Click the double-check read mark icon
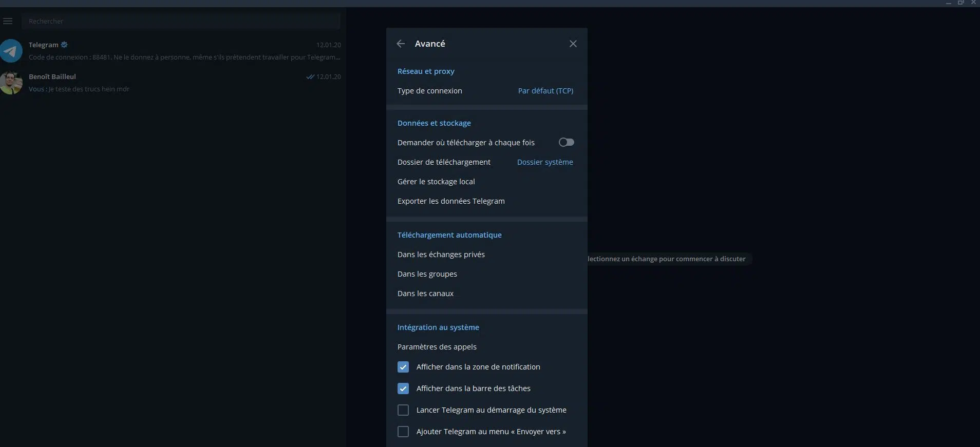980x447 pixels. click(310, 77)
